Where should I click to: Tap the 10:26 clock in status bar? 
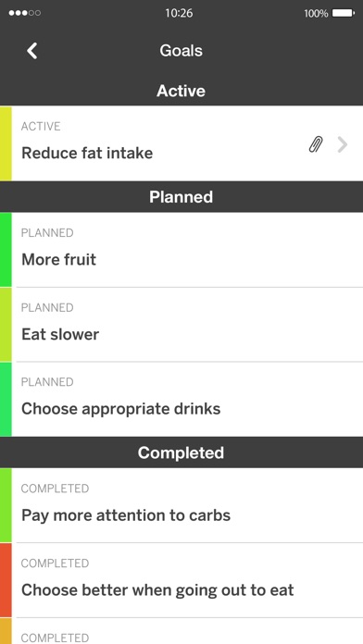click(179, 13)
